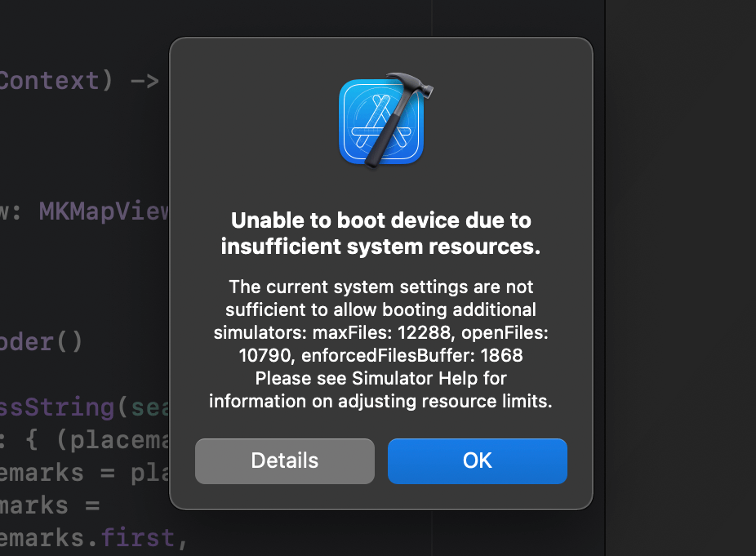Click the purple "first" property in the code
This screenshot has width=756, height=556.
(x=139, y=537)
